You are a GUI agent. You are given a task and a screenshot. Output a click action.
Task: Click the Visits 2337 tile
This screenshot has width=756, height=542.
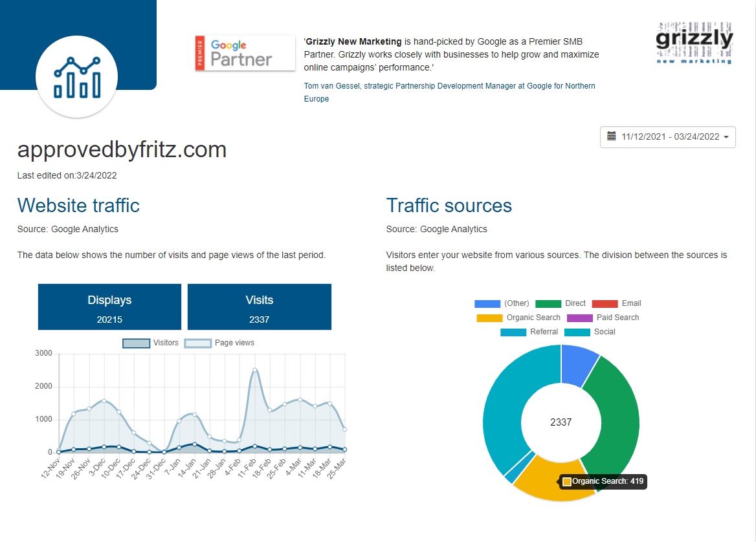(x=260, y=307)
